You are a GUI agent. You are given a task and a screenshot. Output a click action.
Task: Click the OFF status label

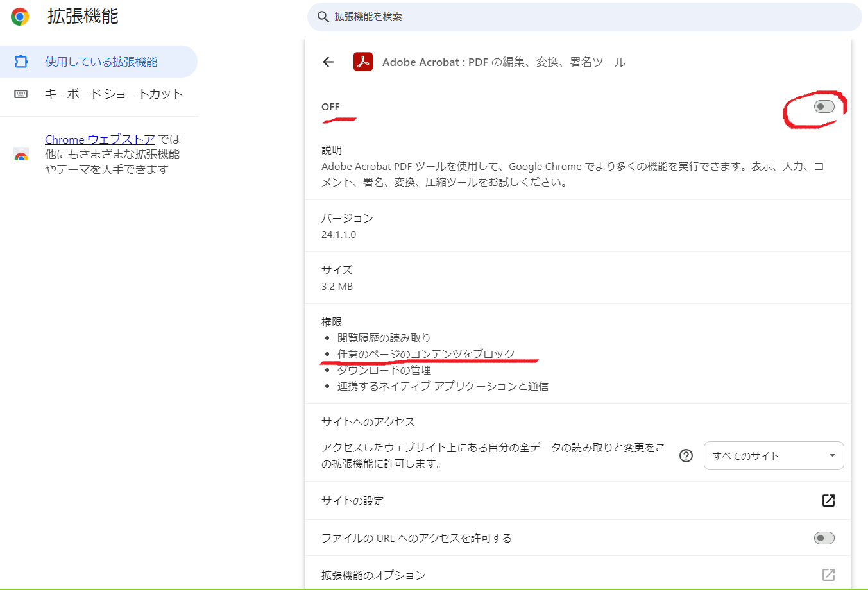pos(330,107)
